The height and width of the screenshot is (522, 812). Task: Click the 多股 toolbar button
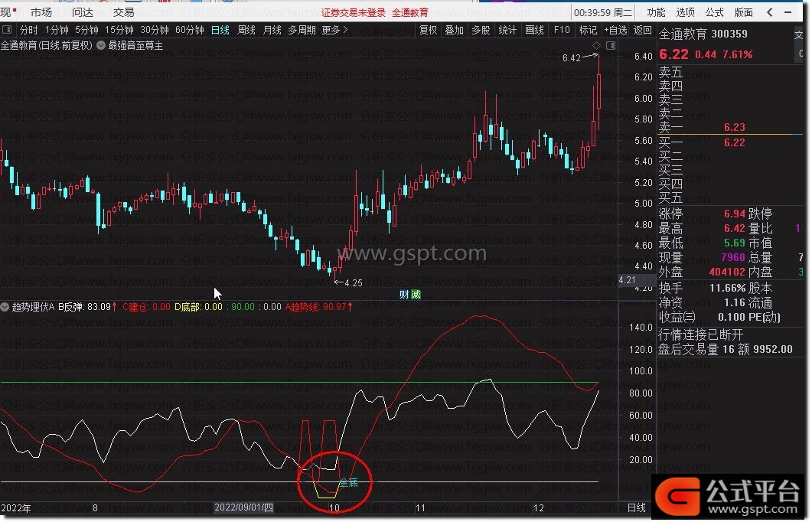[481, 30]
